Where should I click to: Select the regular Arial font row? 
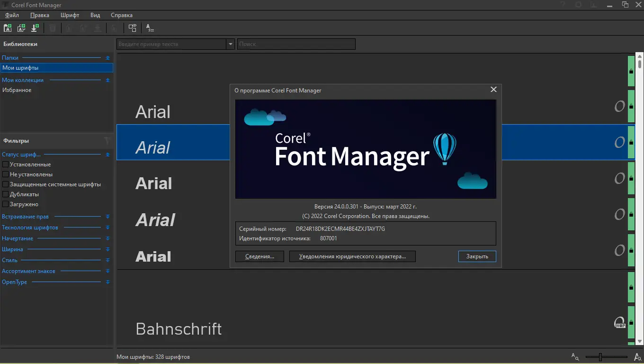click(x=372, y=107)
